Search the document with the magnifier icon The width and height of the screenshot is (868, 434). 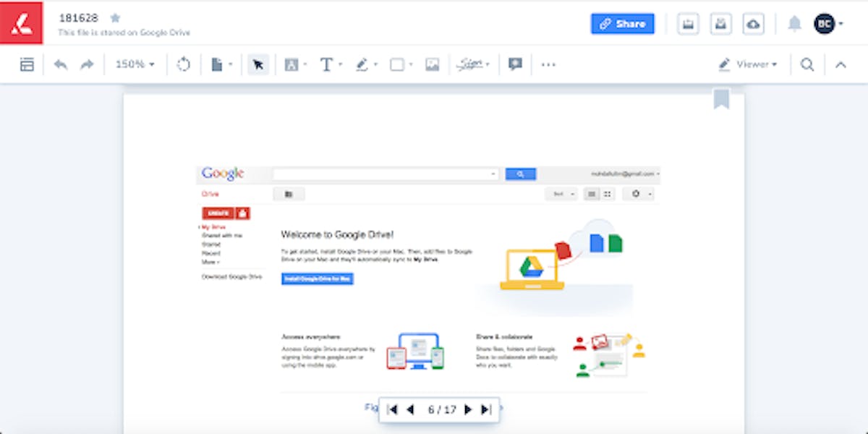pos(807,64)
